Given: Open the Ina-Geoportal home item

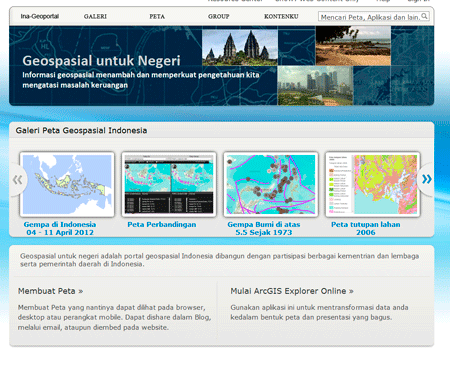Looking at the screenshot, I should tap(40, 16).
